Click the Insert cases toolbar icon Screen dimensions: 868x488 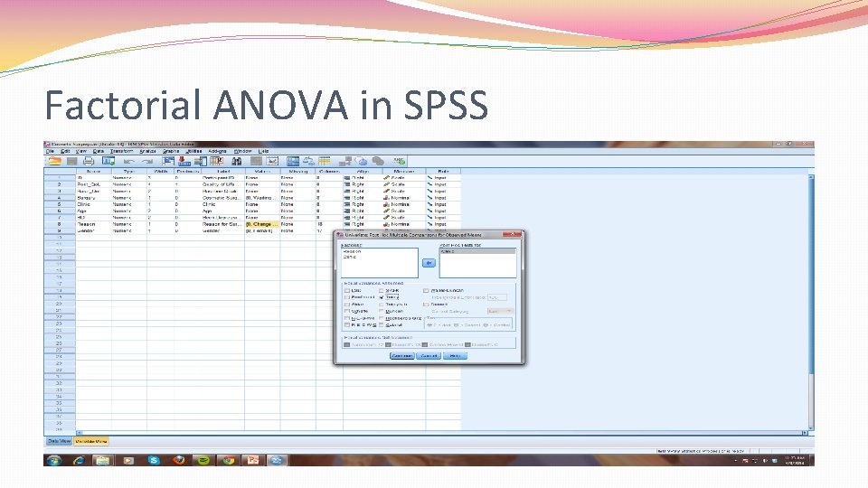coord(256,161)
